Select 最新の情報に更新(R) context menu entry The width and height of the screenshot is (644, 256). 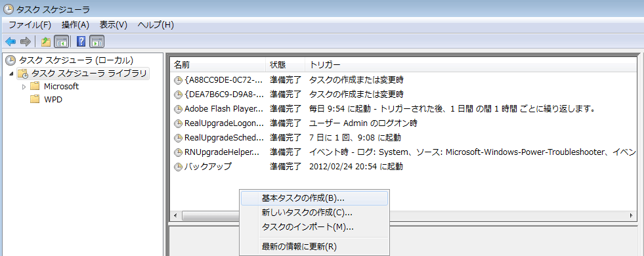314,247
